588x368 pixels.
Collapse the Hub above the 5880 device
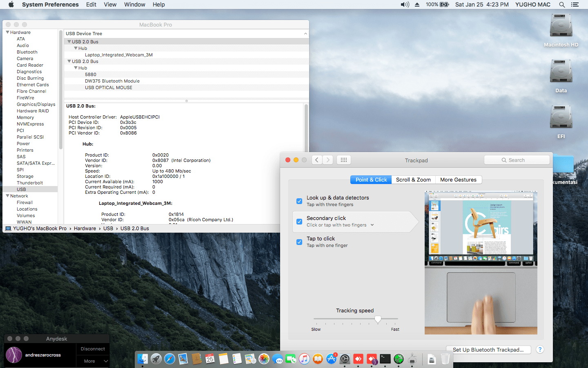click(76, 68)
